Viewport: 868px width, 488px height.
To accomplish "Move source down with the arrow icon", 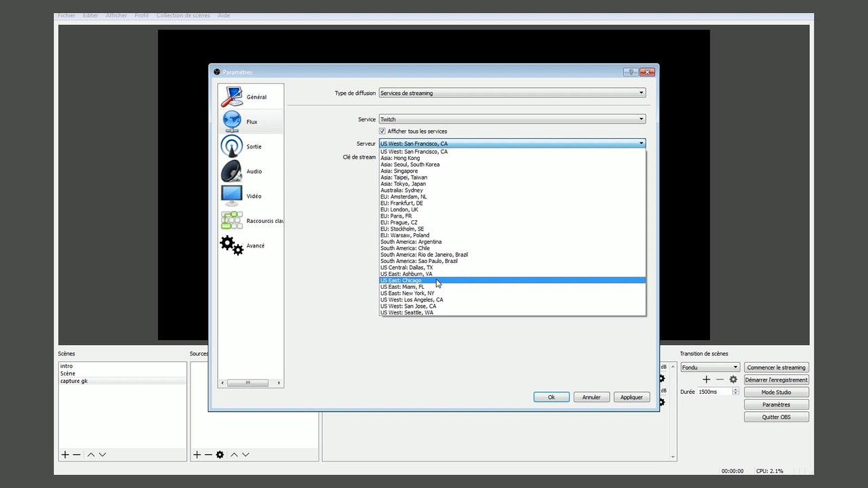I will 245,455.
